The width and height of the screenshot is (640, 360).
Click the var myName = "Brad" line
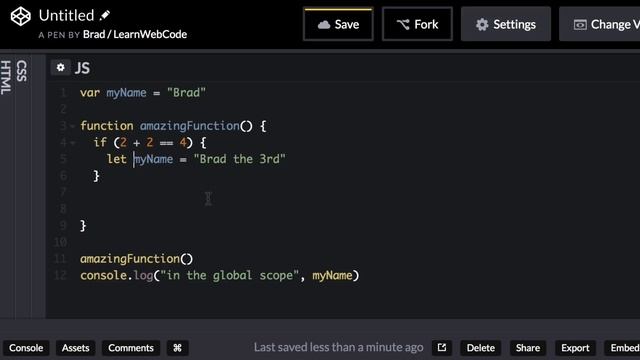(x=143, y=93)
